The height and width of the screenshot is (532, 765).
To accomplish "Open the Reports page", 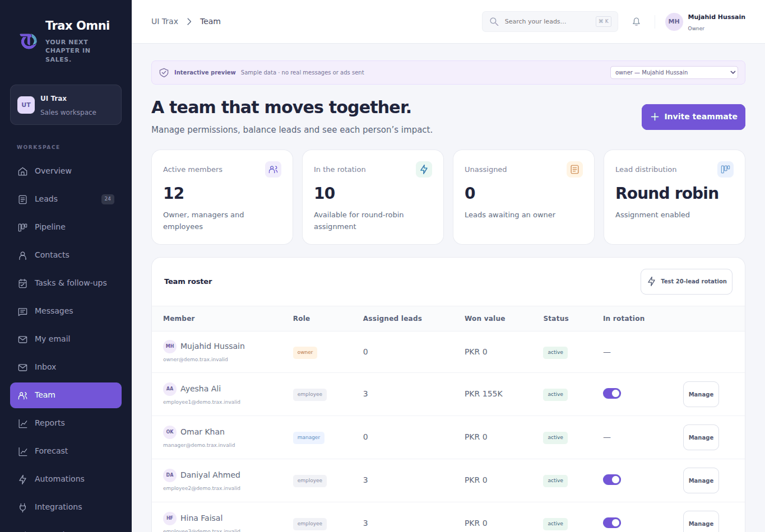I will [x=66, y=423].
